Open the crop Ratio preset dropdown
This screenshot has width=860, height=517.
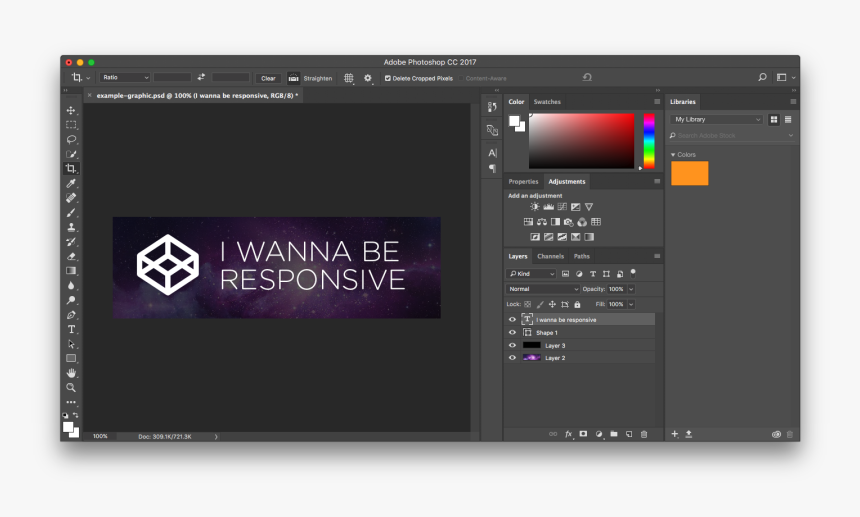(125, 77)
